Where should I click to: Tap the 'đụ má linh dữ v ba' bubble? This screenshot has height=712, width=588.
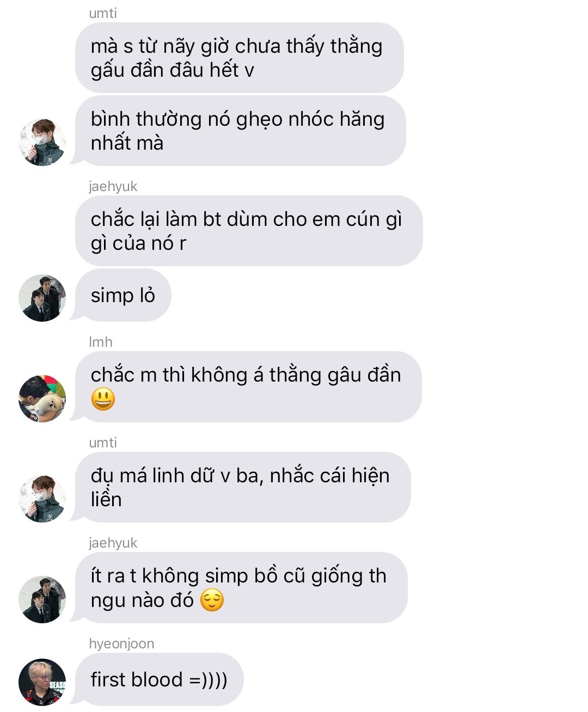242,487
